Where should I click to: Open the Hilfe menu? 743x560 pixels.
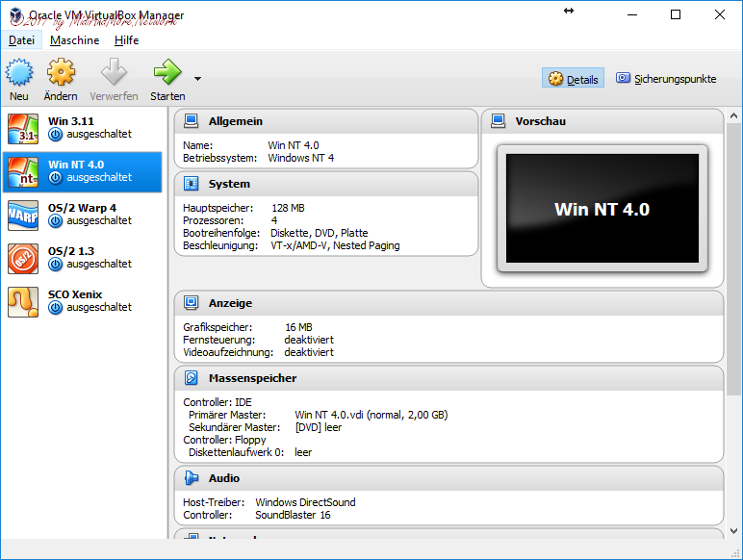[126, 40]
